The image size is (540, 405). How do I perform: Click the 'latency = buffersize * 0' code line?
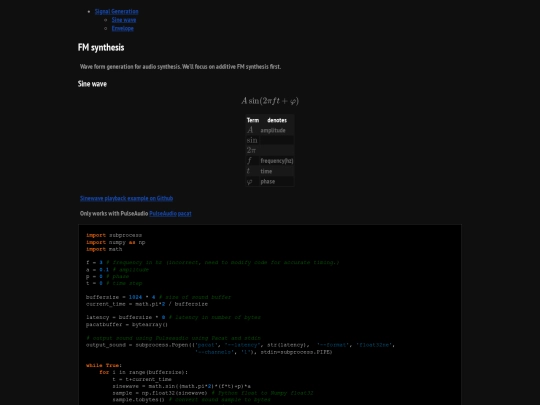point(173,317)
